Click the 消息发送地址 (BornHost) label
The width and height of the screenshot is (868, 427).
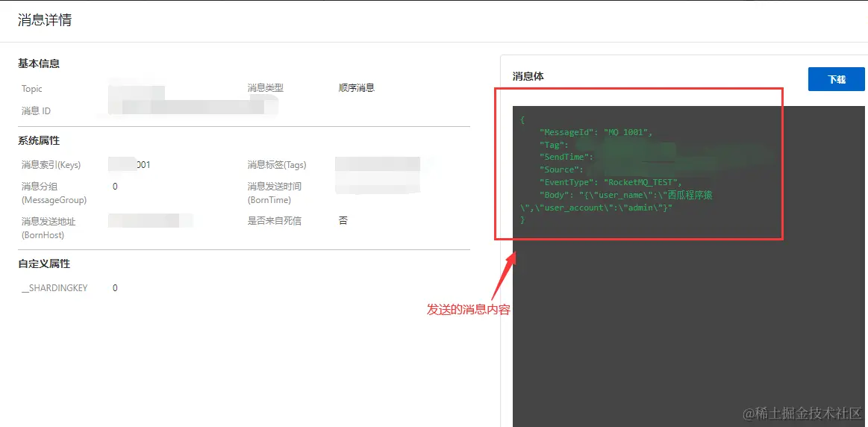tap(49, 228)
